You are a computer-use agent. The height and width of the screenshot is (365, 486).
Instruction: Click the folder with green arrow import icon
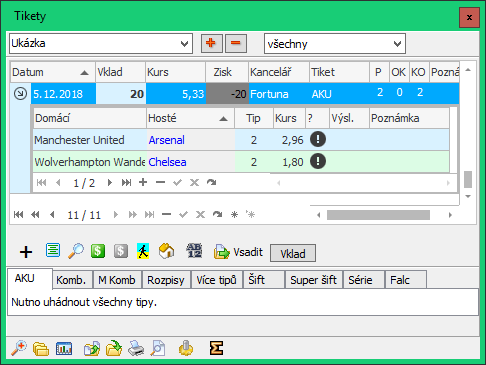click(114, 348)
